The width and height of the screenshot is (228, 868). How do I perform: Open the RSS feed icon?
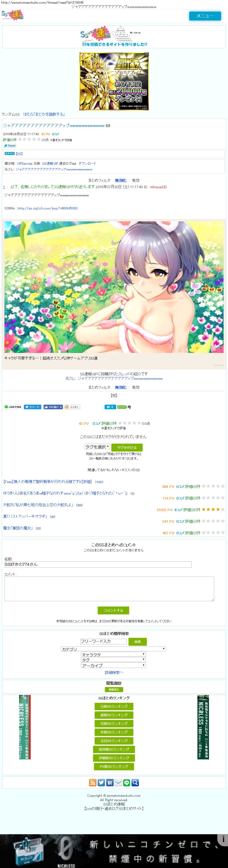point(93,783)
